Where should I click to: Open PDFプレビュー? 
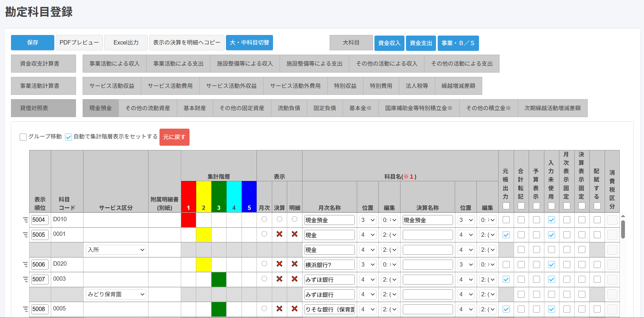coord(79,43)
